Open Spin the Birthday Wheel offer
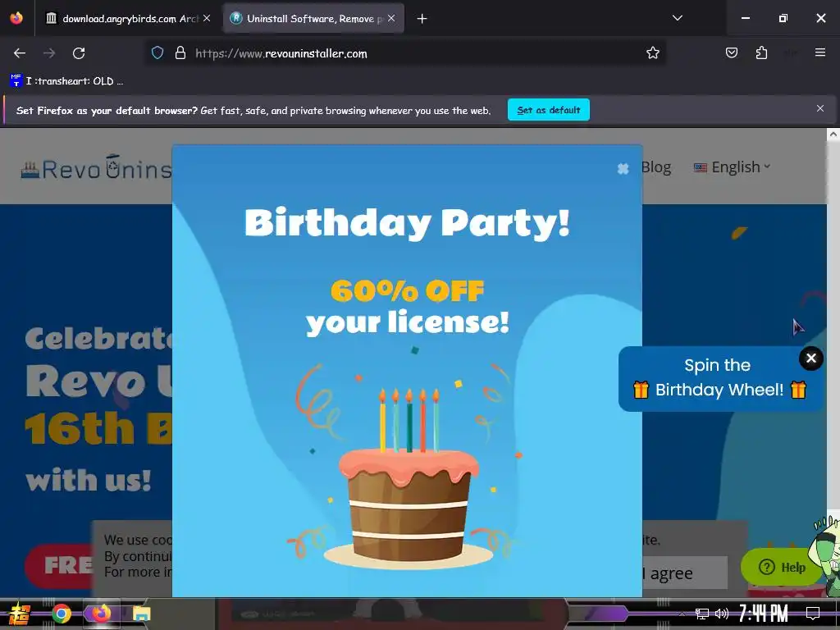This screenshot has height=630, width=840. (x=717, y=379)
